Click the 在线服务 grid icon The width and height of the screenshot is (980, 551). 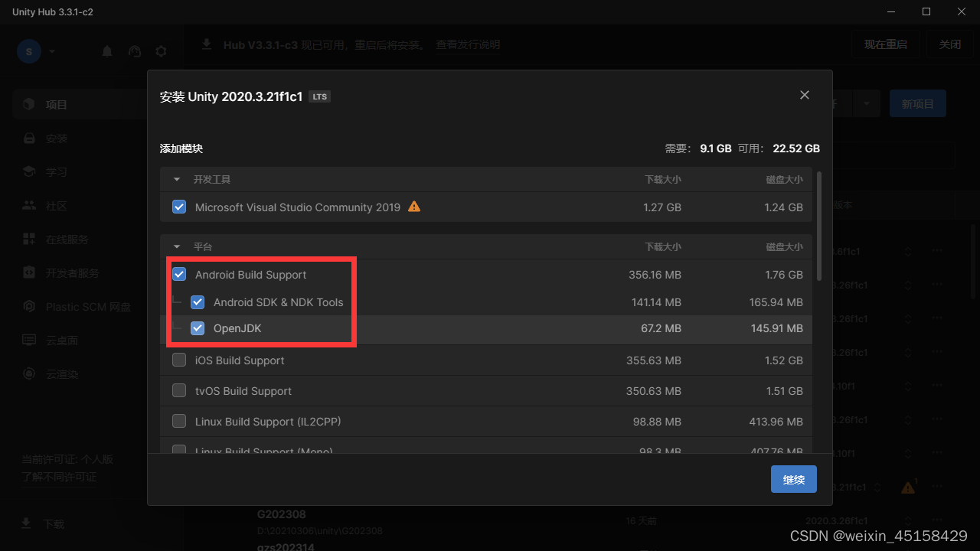(x=29, y=240)
